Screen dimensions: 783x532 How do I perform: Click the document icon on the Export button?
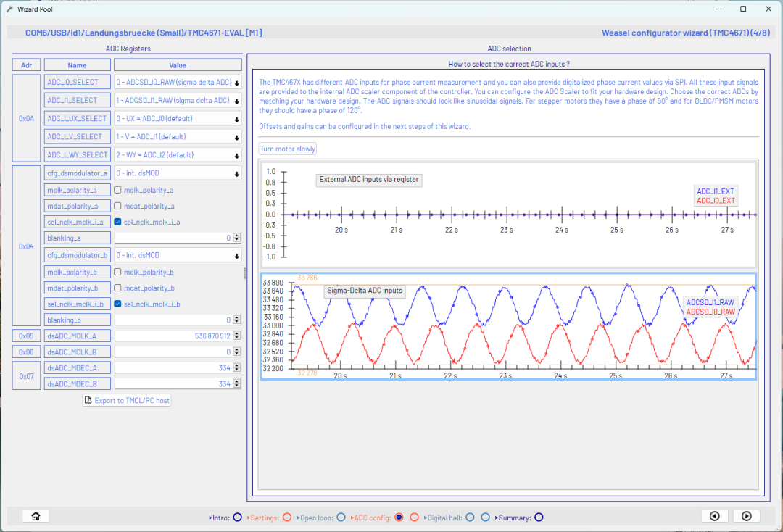coord(88,400)
